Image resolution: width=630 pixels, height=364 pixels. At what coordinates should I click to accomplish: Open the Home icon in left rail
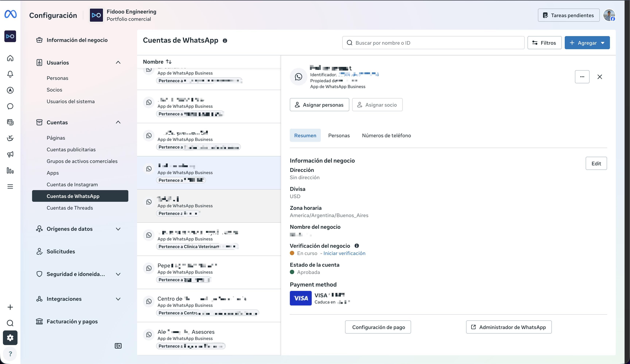10,58
